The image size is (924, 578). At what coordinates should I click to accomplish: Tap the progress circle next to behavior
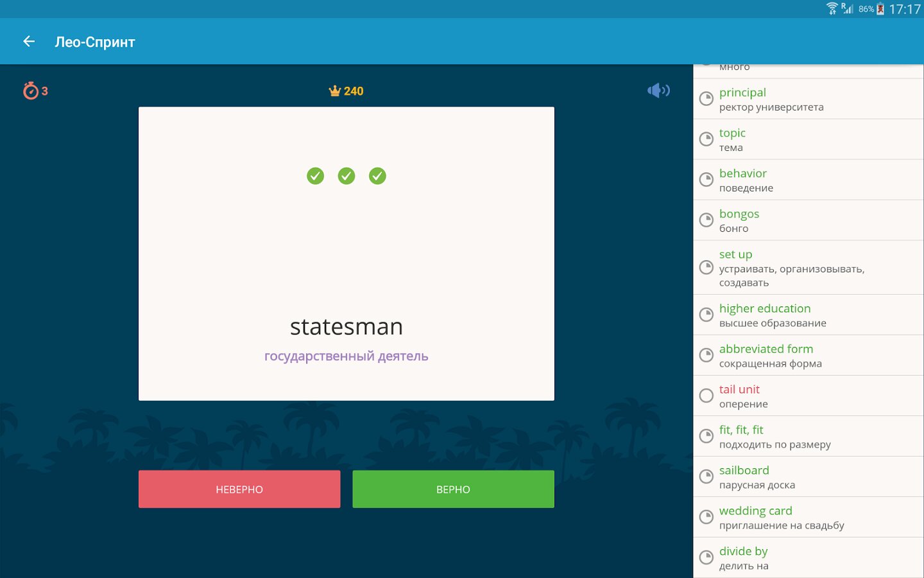point(706,180)
